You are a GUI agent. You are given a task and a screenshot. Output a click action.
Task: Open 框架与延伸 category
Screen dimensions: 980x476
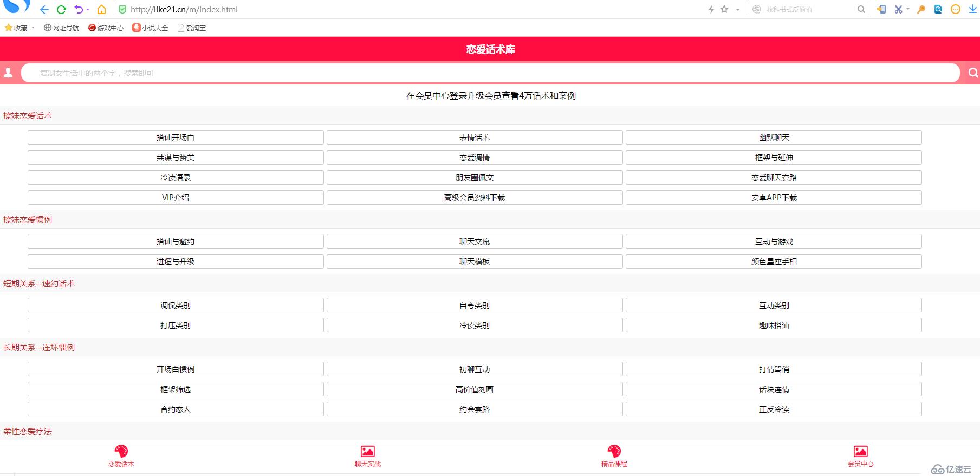tap(774, 158)
